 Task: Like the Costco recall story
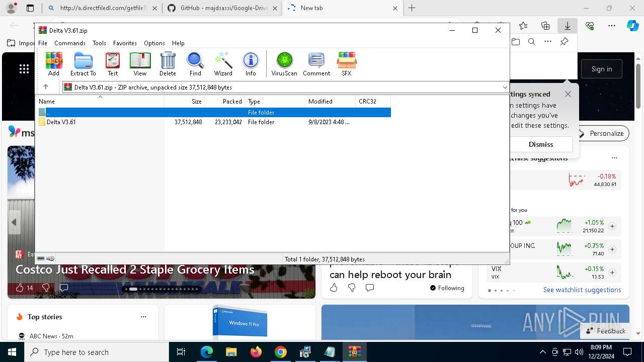tap(20, 288)
